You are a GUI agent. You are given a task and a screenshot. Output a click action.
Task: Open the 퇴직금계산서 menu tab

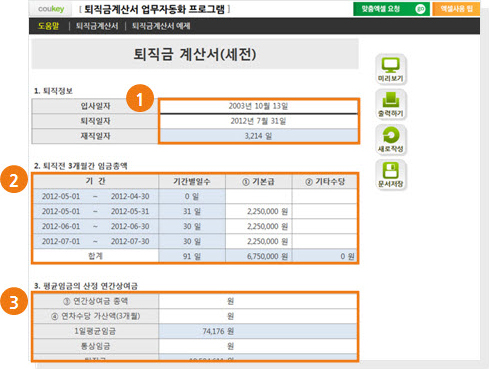point(97,26)
